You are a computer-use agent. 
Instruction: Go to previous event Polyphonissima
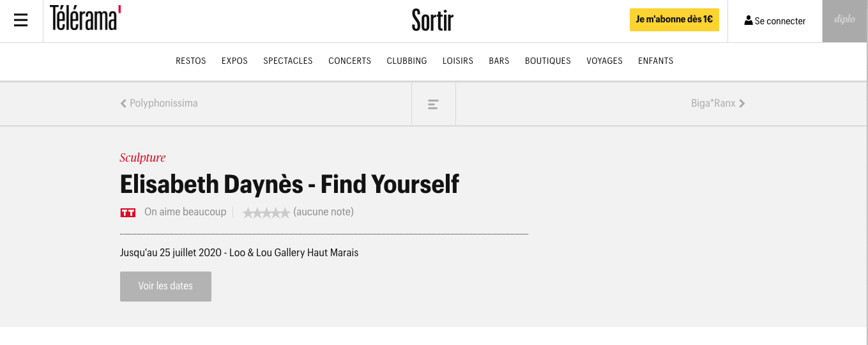159,103
